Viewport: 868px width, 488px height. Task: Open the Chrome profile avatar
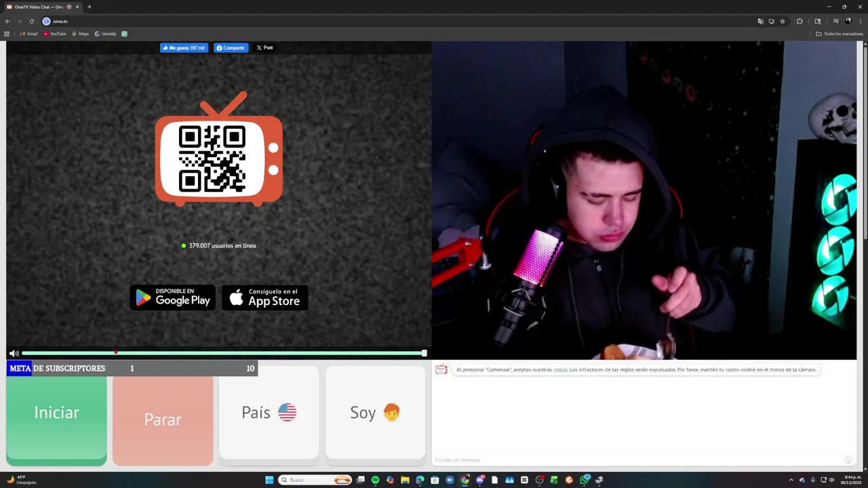848,21
